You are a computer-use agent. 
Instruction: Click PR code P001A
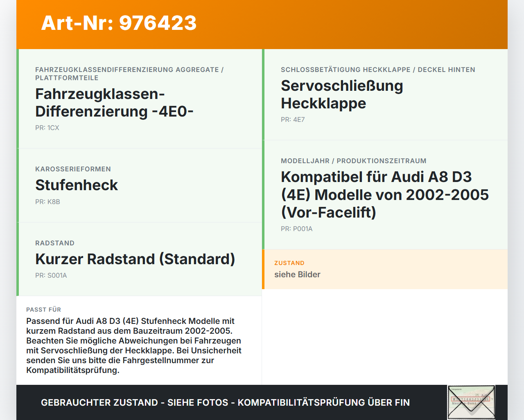[296, 229]
